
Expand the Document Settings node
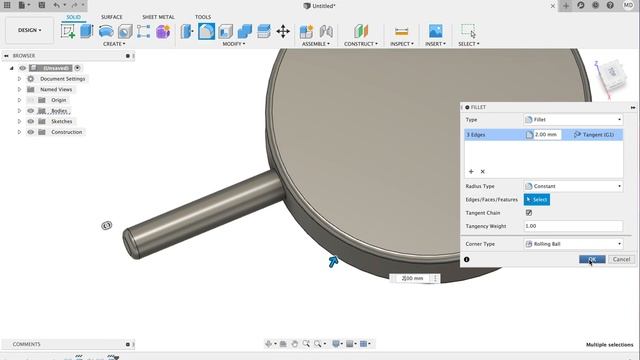click(19, 79)
